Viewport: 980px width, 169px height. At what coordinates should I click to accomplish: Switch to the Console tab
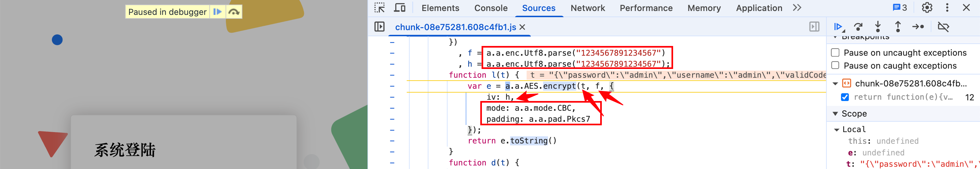(x=491, y=8)
